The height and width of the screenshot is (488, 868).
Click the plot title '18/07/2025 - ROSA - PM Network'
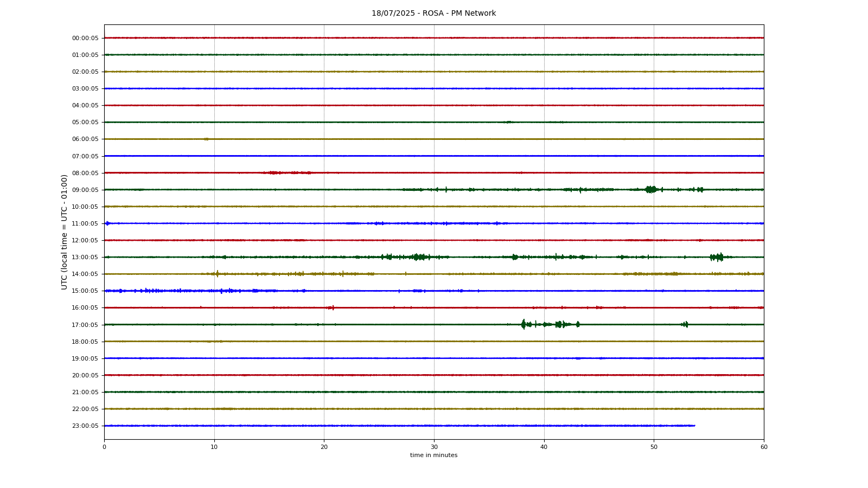coord(433,14)
